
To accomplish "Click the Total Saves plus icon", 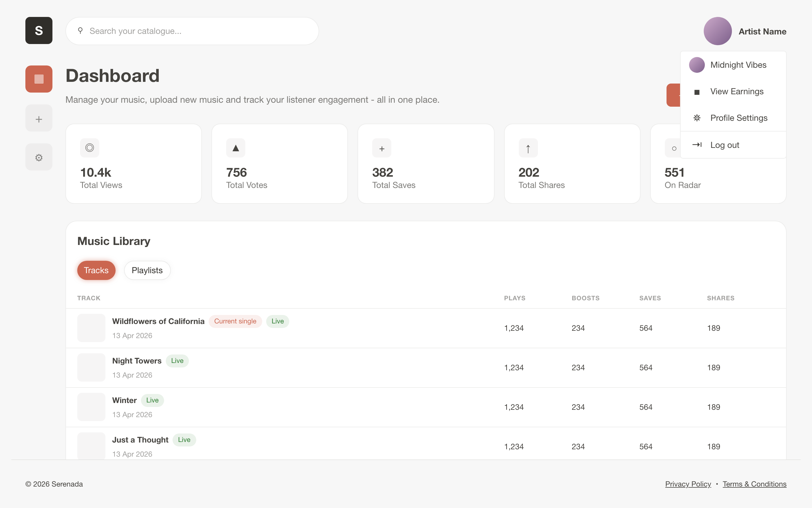I will point(382,148).
